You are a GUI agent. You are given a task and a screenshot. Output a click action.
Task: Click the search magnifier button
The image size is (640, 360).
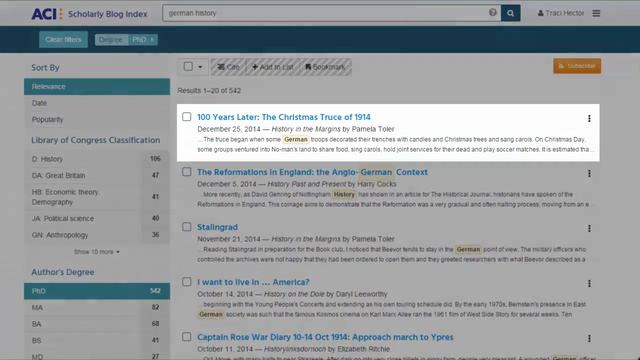[510, 13]
